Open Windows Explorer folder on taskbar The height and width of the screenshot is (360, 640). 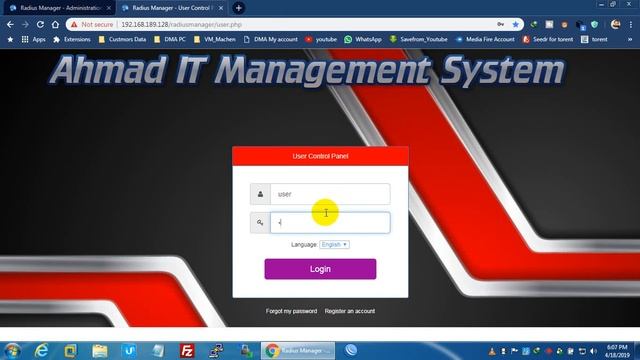pos(100,351)
